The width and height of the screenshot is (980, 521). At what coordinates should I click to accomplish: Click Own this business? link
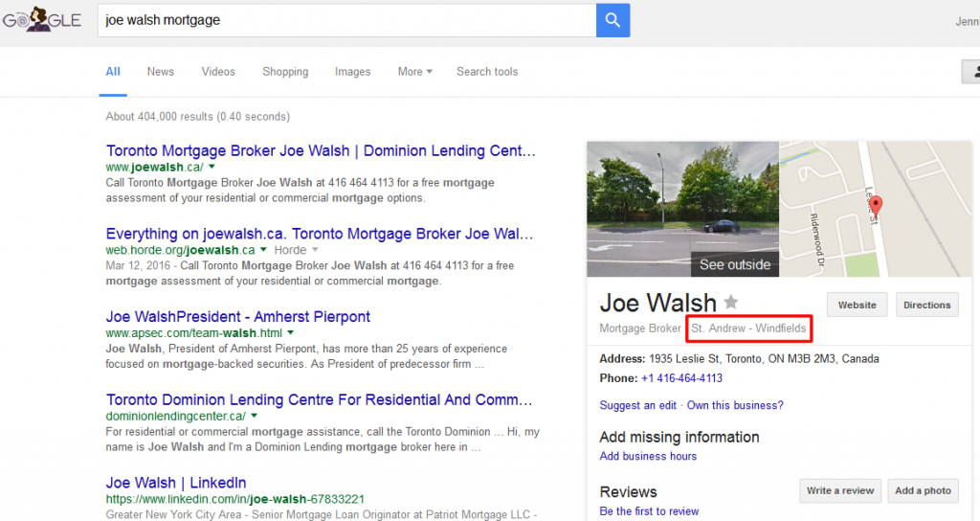tap(735, 405)
